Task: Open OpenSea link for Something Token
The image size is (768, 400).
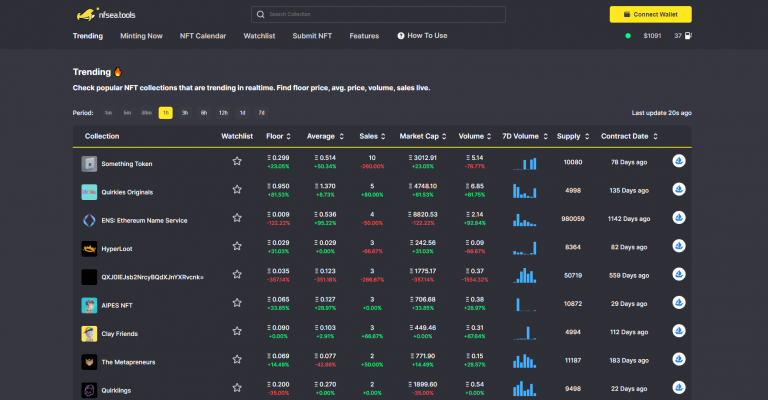Action: click(x=679, y=162)
